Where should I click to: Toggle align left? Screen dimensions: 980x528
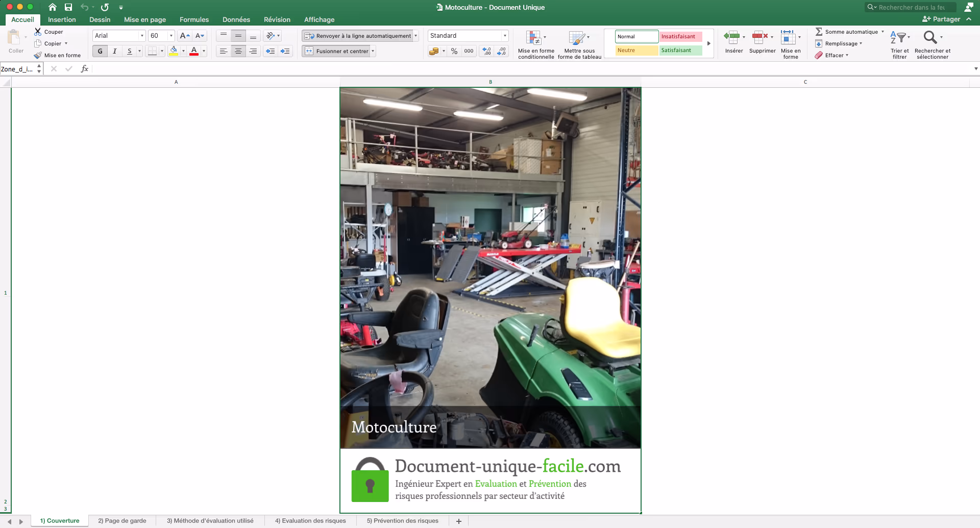pos(224,51)
